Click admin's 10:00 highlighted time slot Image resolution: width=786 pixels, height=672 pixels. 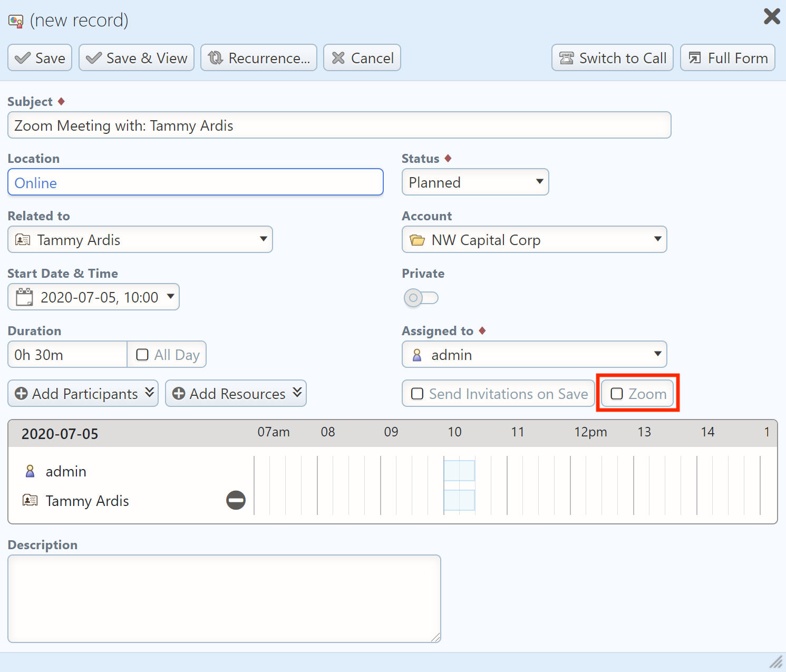[459, 471]
